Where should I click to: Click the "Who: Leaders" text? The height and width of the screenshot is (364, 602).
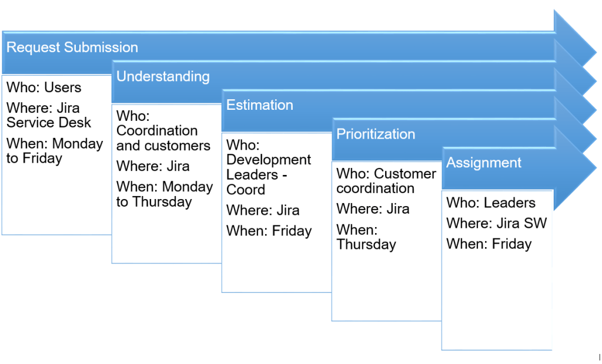click(x=491, y=203)
